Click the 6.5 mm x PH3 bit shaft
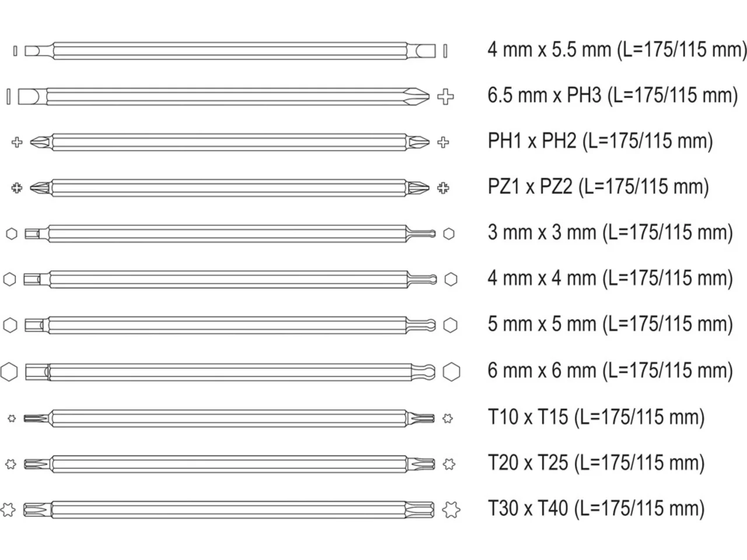747x560 pixels. (225, 96)
